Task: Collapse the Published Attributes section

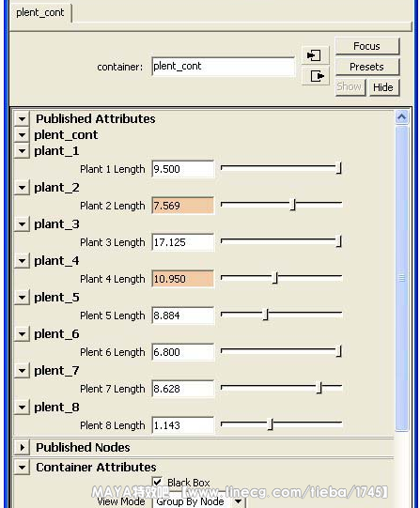Action: 22,118
